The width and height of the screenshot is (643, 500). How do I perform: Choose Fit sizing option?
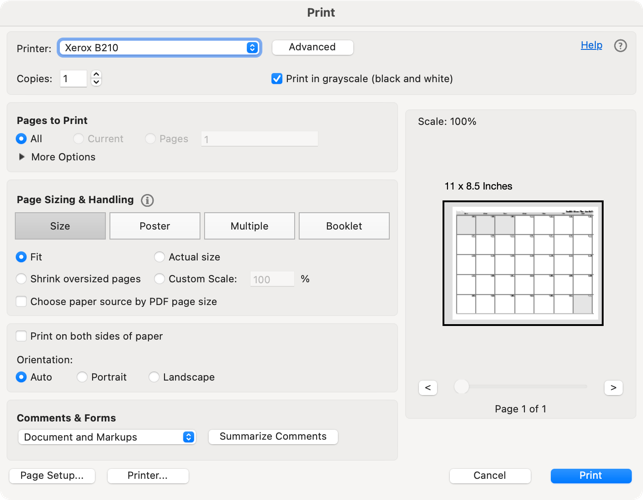[x=21, y=257]
